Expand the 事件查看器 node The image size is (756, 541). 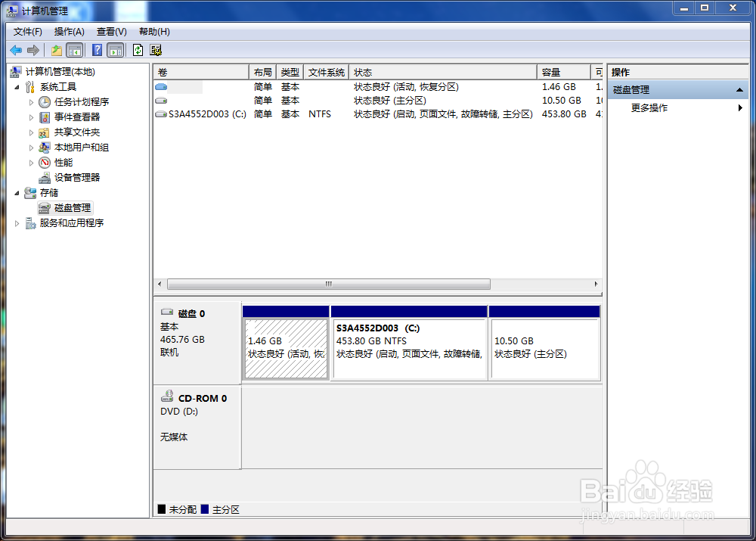pyautogui.click(x=31, y=117)
